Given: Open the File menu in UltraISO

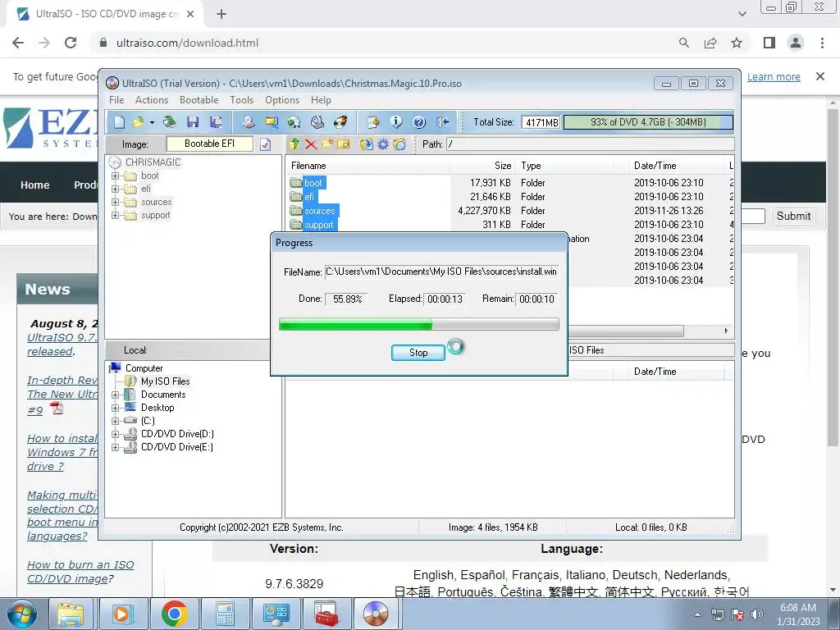Looking at the screenshot, I should point(116,100).
